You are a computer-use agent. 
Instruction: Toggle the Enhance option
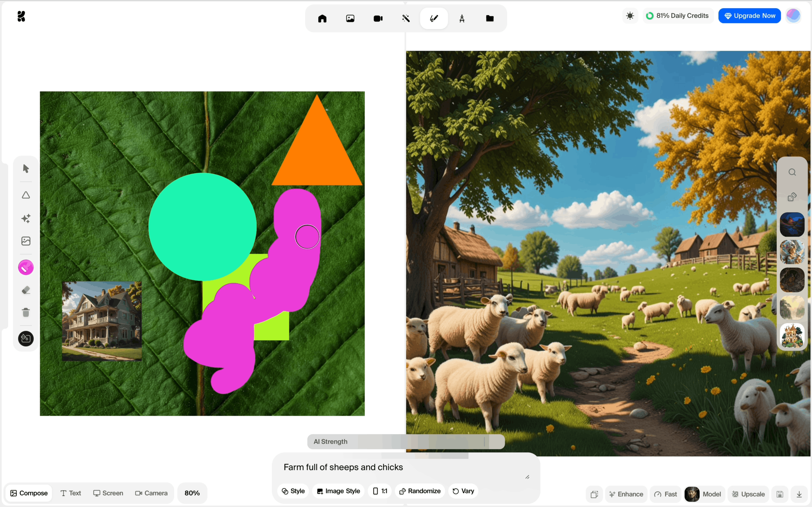(x=626, y=494)
